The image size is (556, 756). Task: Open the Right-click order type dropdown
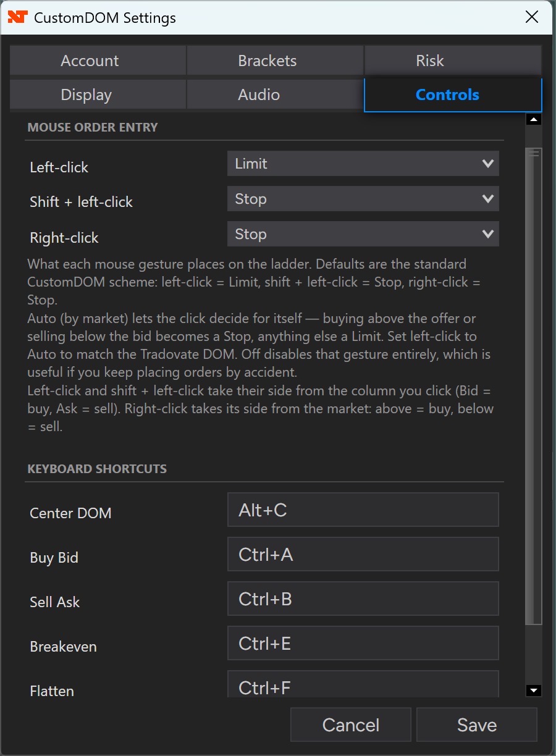363,234
